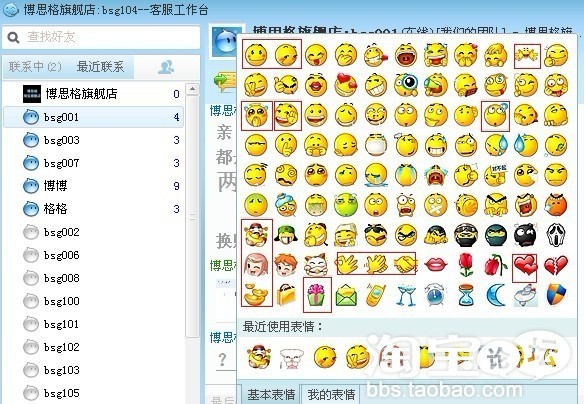Insert the clapping hands emoticon

(x=376, y=265)
